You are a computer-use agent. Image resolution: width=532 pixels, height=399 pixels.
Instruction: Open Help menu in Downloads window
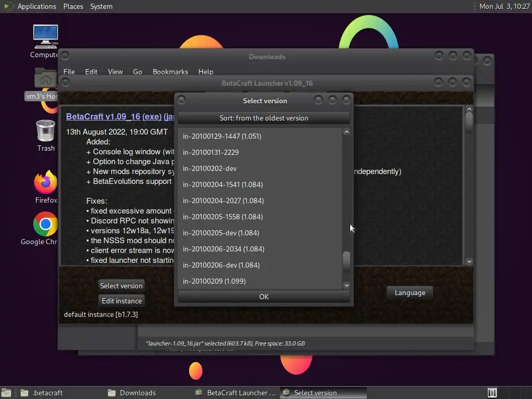coord(206,72)
